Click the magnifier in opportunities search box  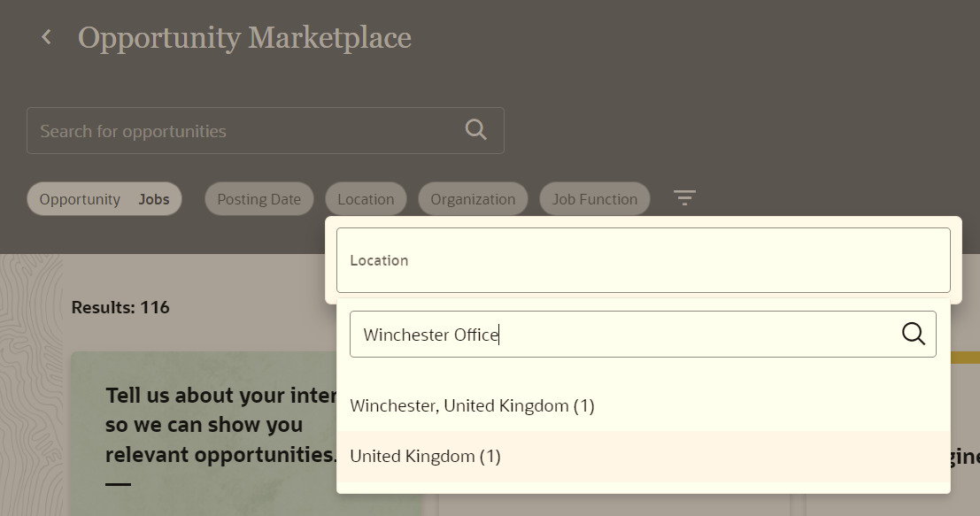(x=475, y=130)
